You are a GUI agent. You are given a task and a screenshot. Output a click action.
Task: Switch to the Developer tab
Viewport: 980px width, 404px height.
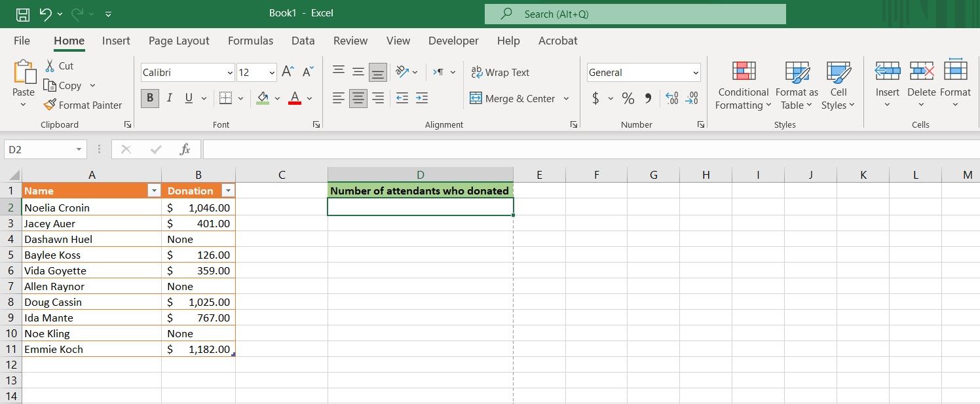click(x=453, y=41)
